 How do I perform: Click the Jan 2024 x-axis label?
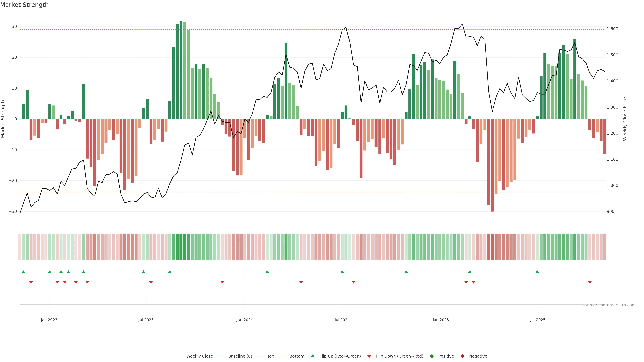pos(245,320)
